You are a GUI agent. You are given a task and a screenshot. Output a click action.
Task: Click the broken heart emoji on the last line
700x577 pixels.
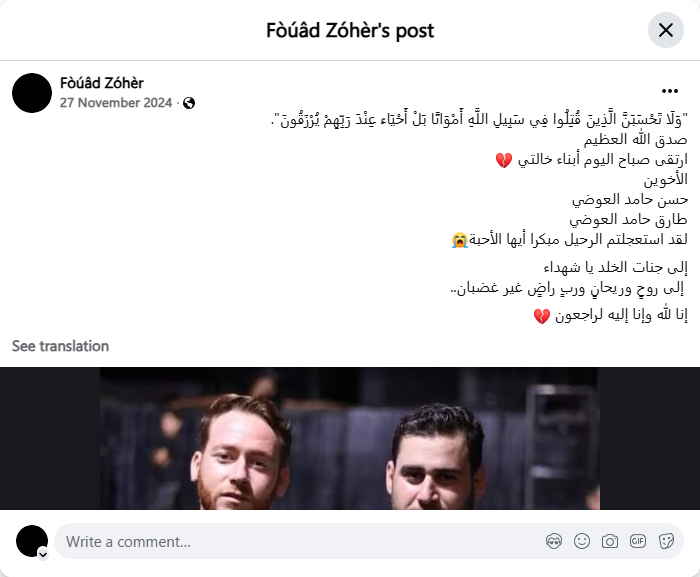coord(542,316)
